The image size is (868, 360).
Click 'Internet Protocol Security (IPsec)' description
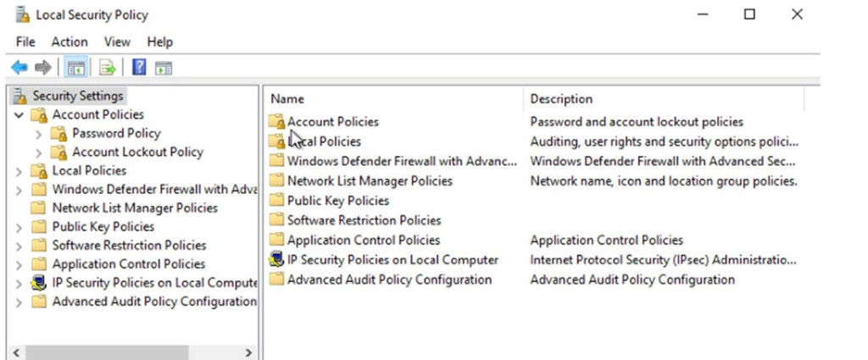663,260
